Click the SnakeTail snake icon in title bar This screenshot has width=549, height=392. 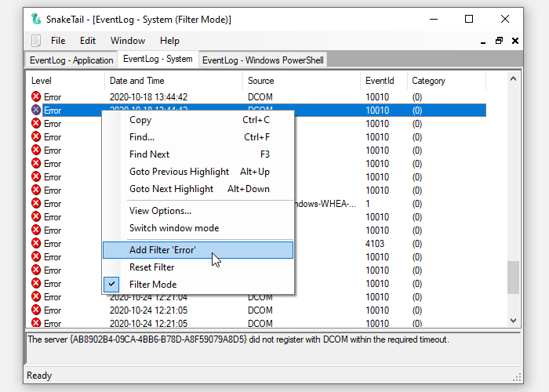tap(36, 19)
